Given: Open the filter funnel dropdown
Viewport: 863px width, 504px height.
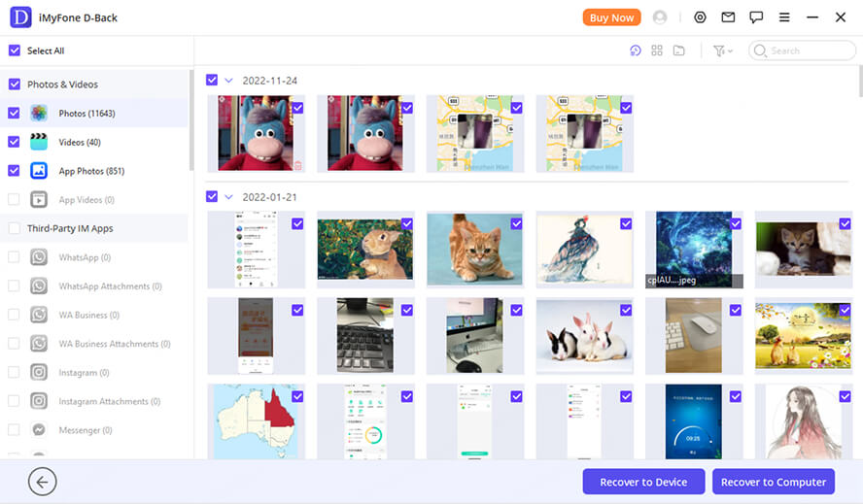Looking at the screenshot, I should point(723,50).
